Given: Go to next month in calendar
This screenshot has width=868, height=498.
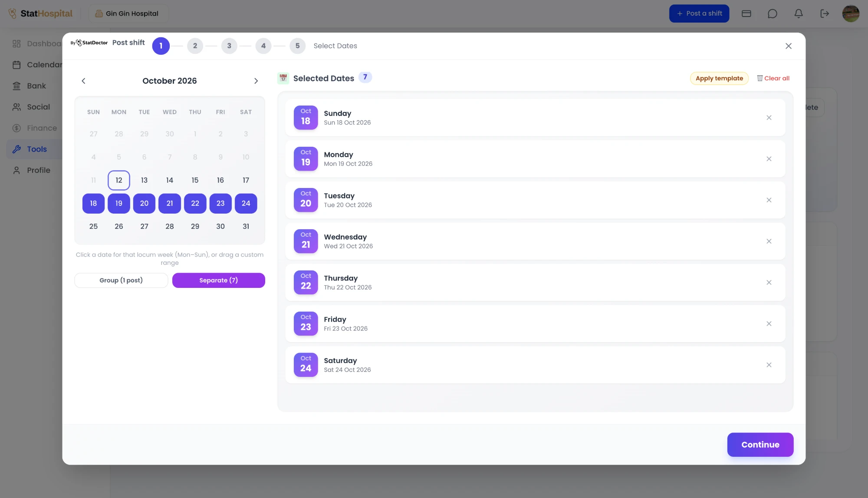Looking at the screenshot, I should [256, 81].
